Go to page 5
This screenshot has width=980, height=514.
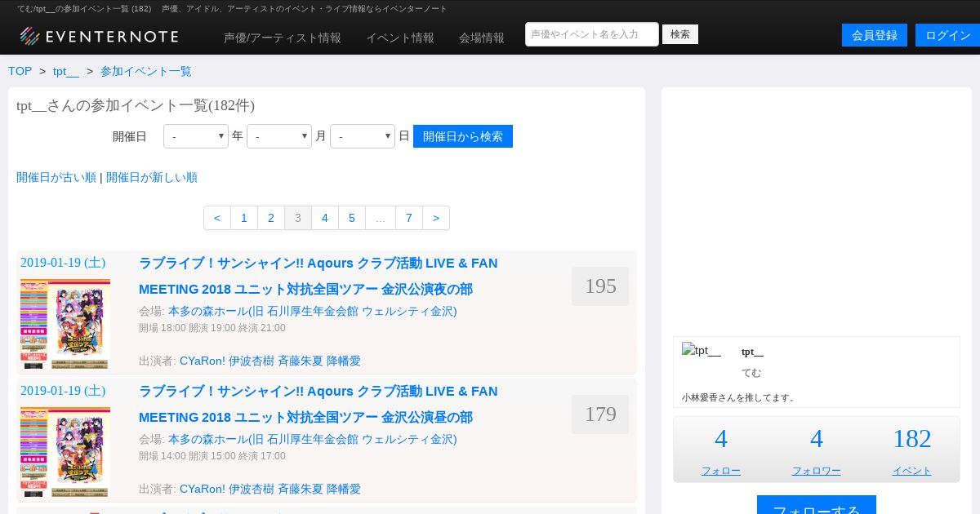pos(352,218)
